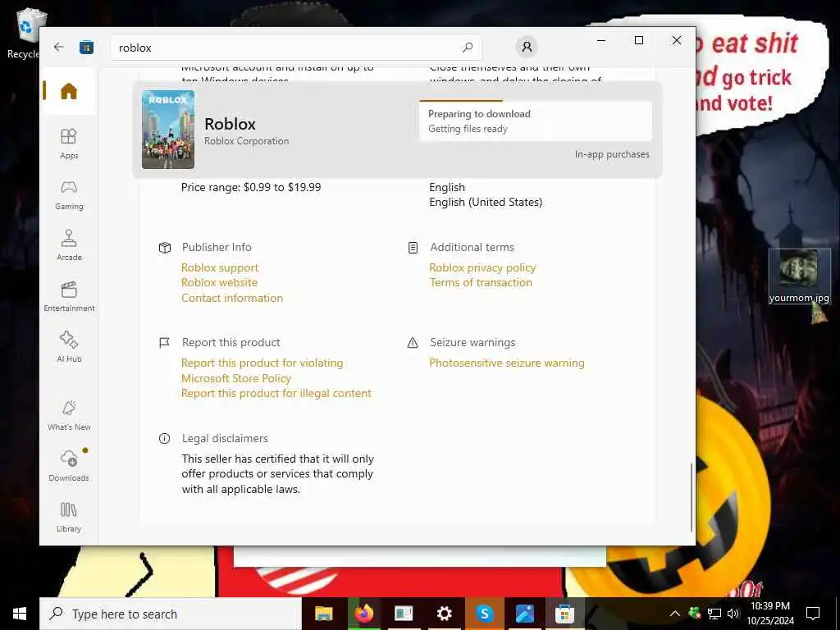Report this product for illegal content
This screenshot has width=840, height=630.
[x=276, y=393]
